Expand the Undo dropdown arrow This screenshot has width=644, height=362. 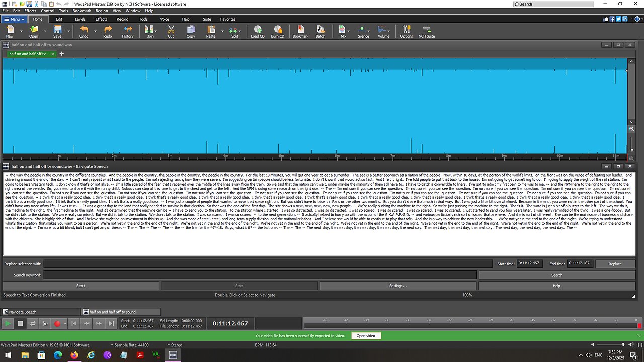click(94, 31)
